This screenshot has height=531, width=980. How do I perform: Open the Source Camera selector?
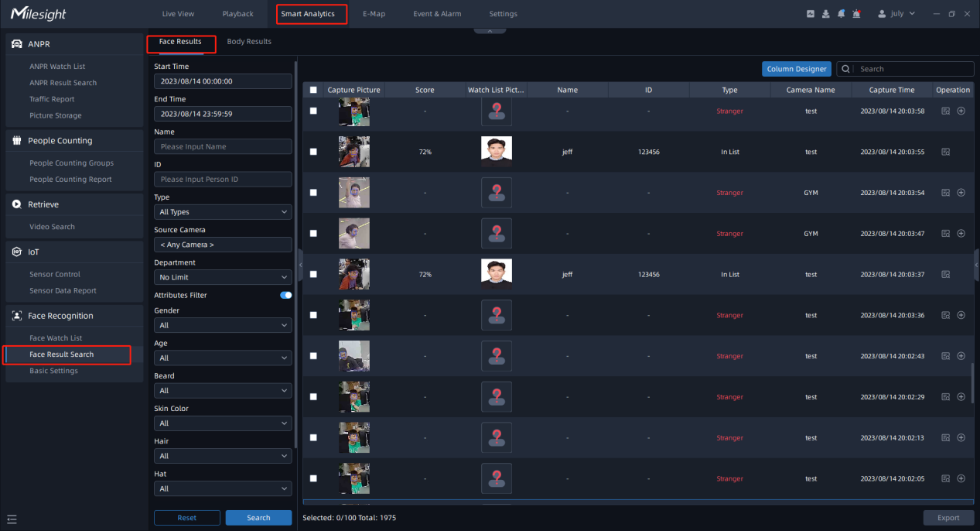223,245
